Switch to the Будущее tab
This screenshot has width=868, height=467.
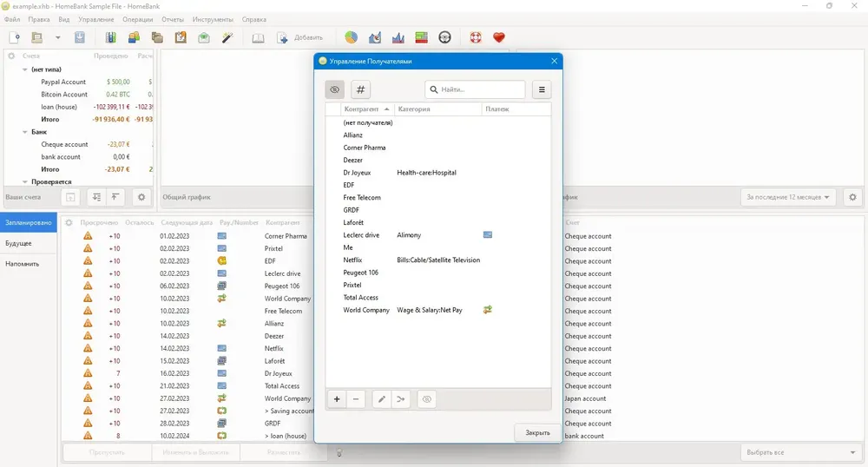tap(29, 243)
